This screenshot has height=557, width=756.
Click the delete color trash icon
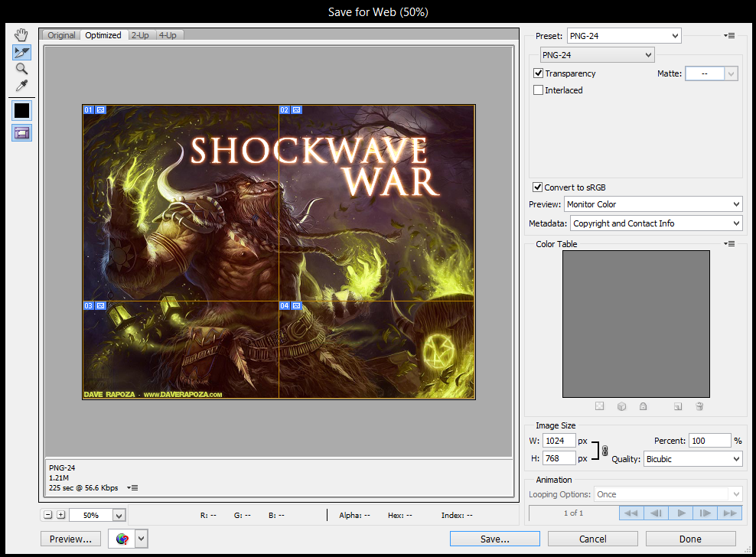click(699, 406)
